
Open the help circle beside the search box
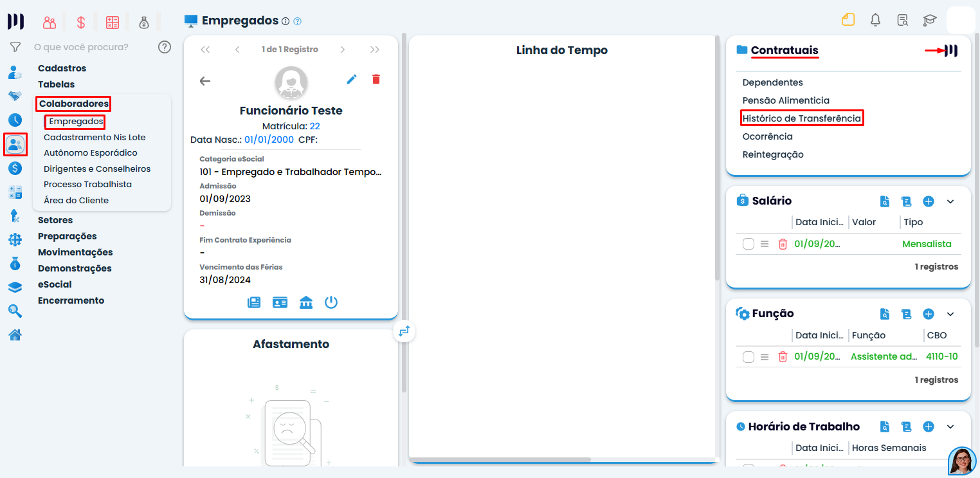(165, 47)
